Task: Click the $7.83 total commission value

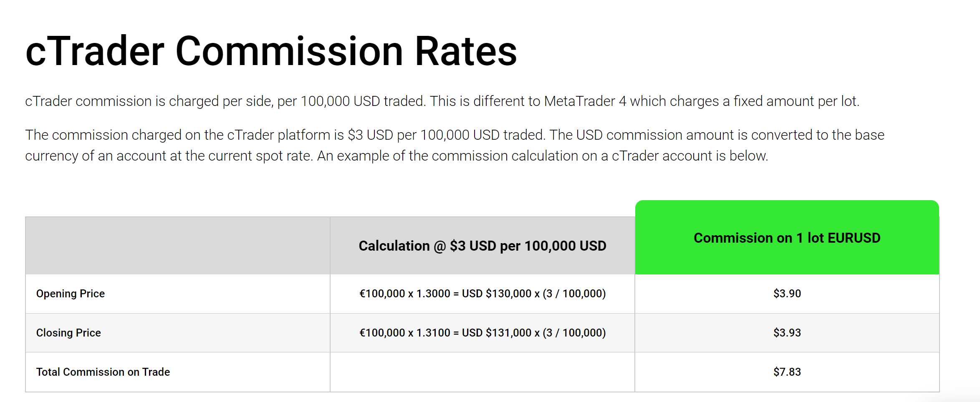Action: pos(787,372)
